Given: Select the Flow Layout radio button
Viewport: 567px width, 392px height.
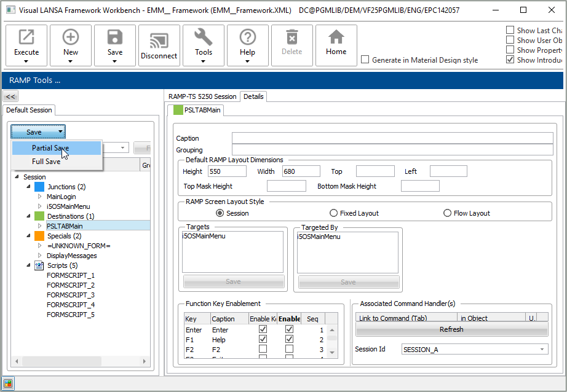Looking at the screenshot, I should point(448,213).
